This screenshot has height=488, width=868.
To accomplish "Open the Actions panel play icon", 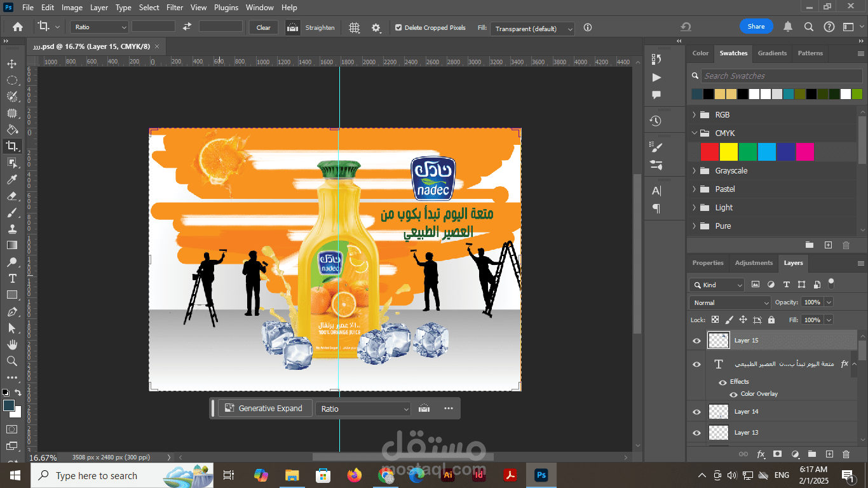I will tap(656, 77).
